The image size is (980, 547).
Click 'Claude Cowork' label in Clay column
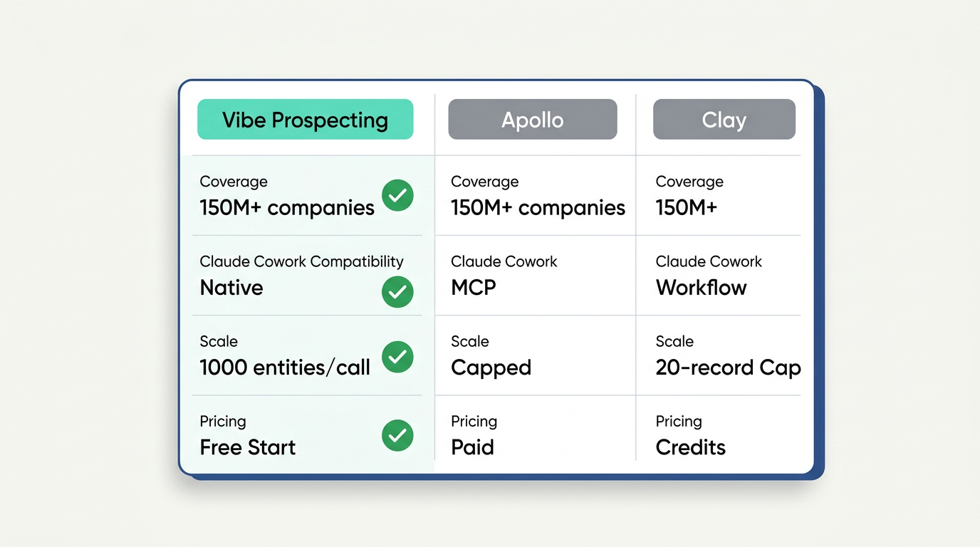click(709, 261)
